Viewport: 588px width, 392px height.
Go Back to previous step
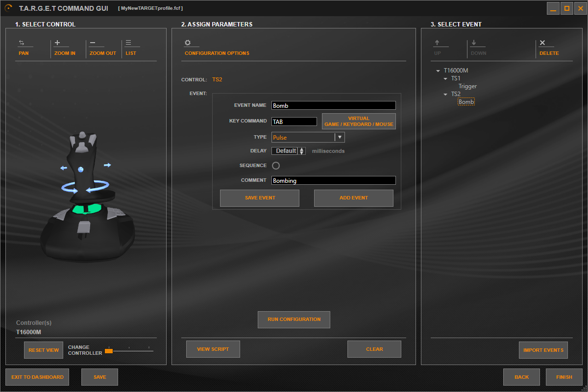(522, 377)
